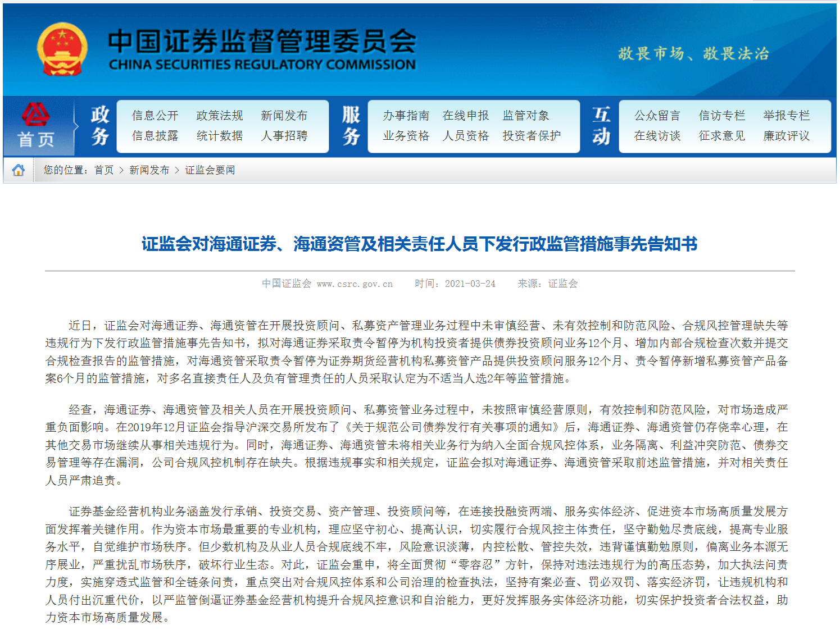This screenshot has height=630, width=840.
Task: Click the date 2021-03-24
Action: (470, 284)
